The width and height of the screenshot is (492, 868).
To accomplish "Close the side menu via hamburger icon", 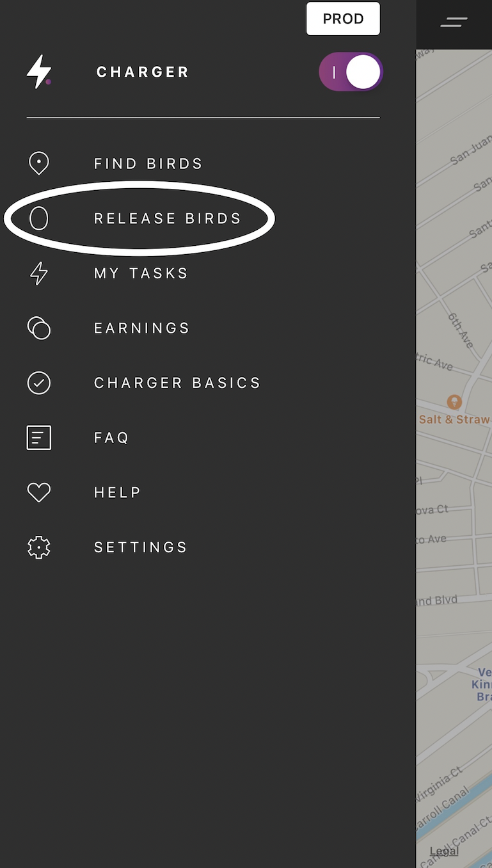I will tap(454, 22).
